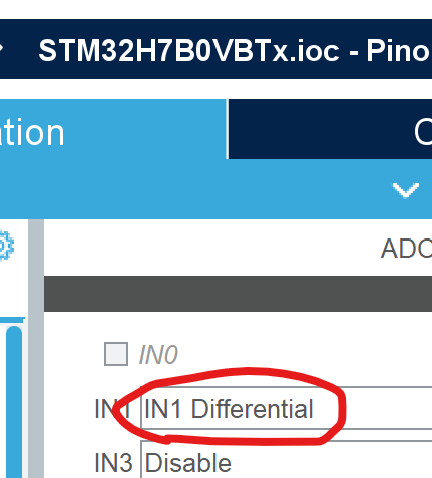Click the IN0 label text
This screenshot has height=478, width=432.
tap(158, 355)
